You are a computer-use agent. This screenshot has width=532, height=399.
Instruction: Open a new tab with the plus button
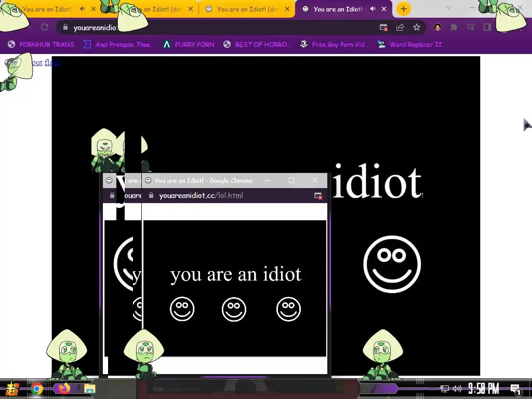pos(403,9)
